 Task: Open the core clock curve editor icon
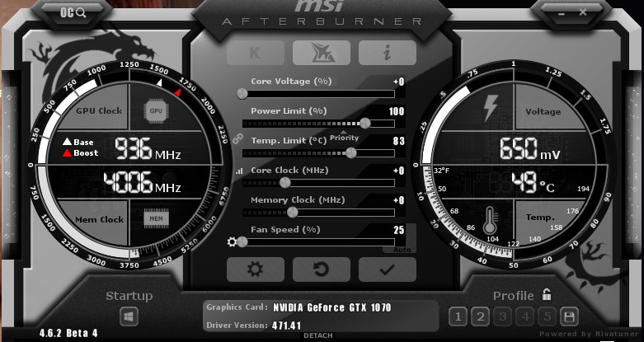tap(239, 171)
